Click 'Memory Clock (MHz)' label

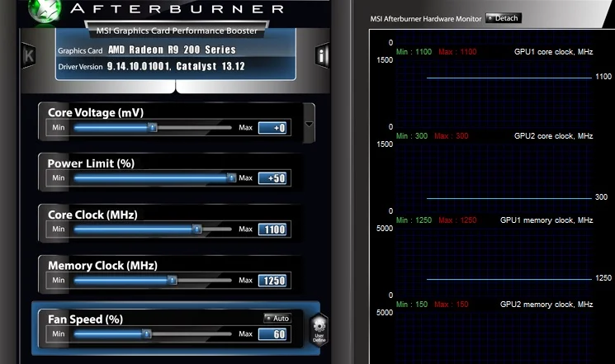coord(102,266)
